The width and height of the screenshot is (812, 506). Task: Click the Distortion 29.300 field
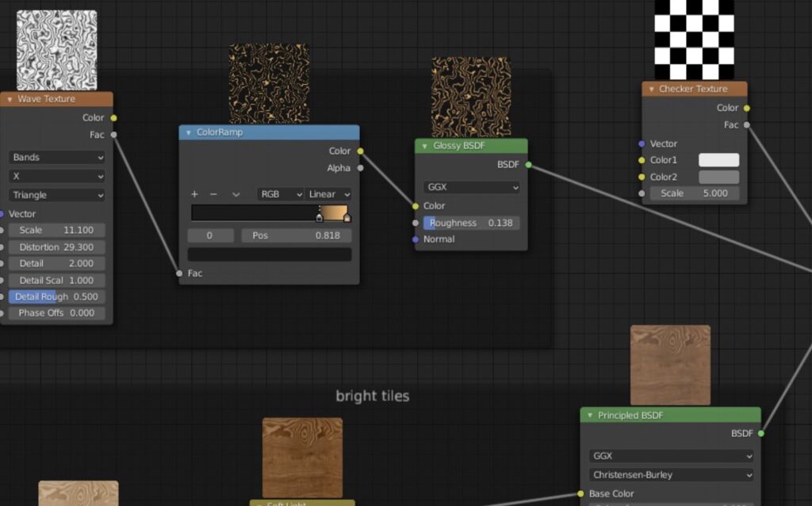[x=57, y=247]
